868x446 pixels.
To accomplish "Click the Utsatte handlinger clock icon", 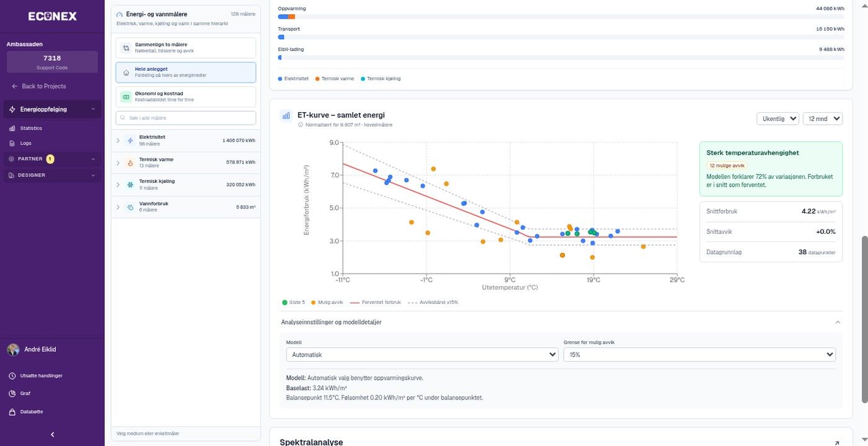I will (12, 375).
